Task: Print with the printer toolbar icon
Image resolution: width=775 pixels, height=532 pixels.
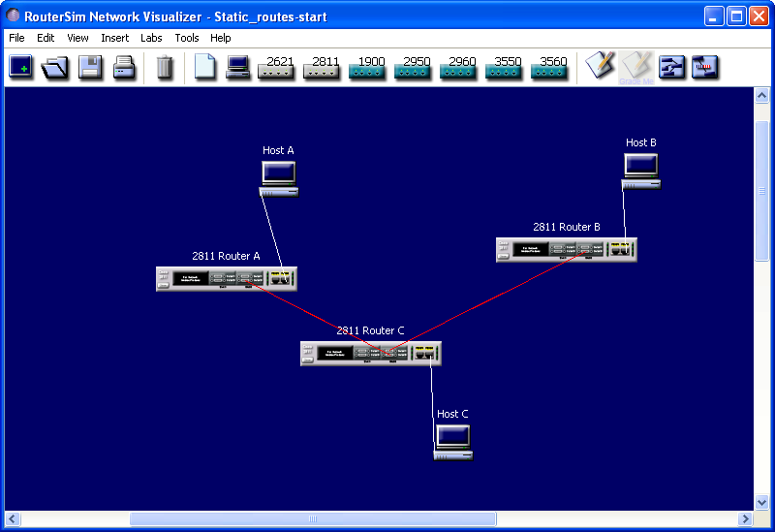Action: click(124, 67)
